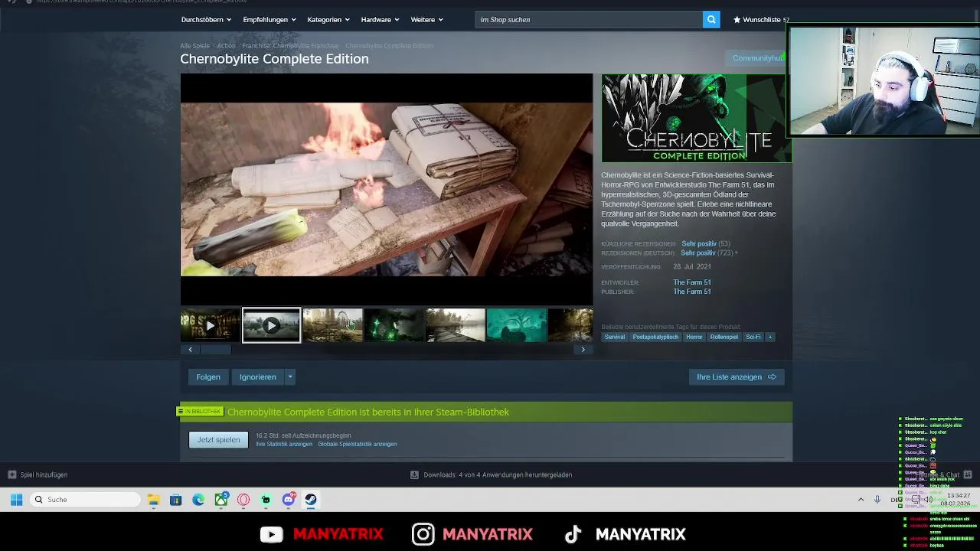The height and width of the screenshot is (551, 980).
Task: Click the Folgen button
Action: pyautogui.click(x=208, y=377)
